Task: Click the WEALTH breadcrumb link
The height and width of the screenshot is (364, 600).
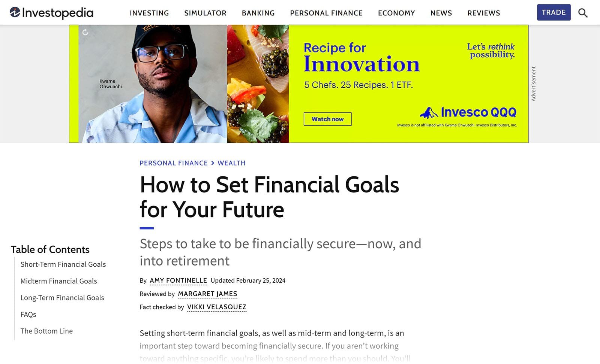Action: [x=231, y=163]
